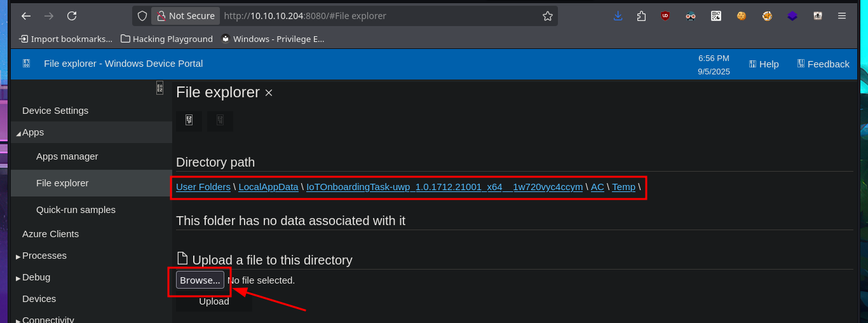This screenshot has height=323, width=868.
Task: Navigate to the LocalAppData path link
Action: click(x=268, y=187)
